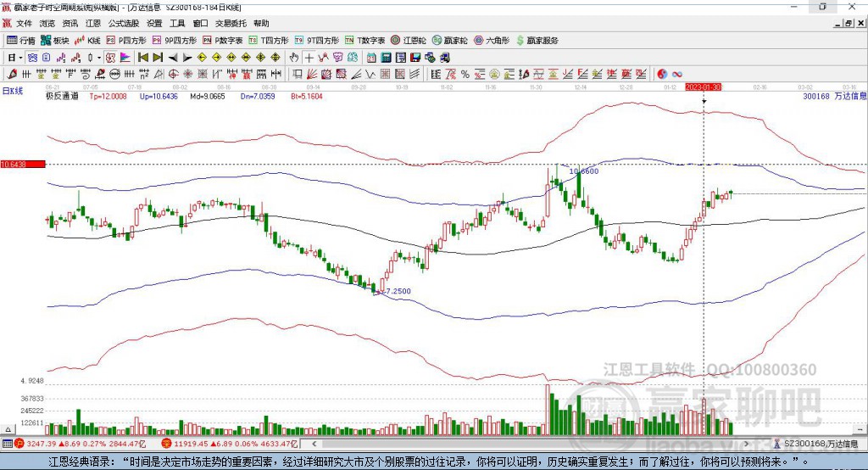Click the red 2023-01-30 date marker
The image size is (868, 470).
(x=703, y=87)
